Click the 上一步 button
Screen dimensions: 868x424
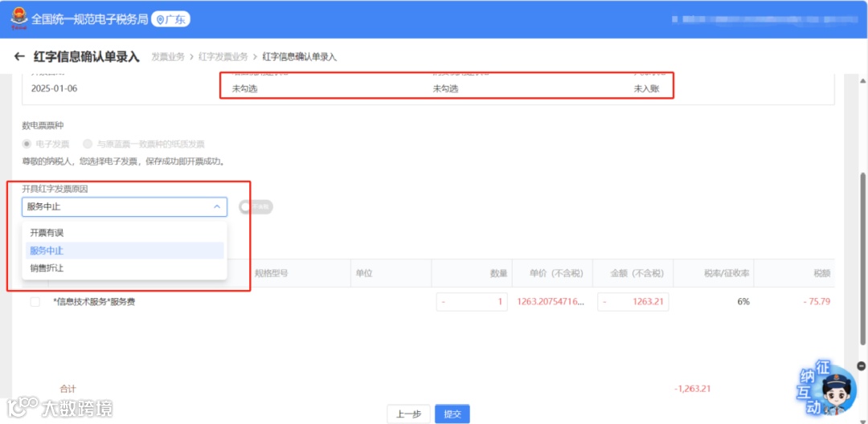click(408, 414)
